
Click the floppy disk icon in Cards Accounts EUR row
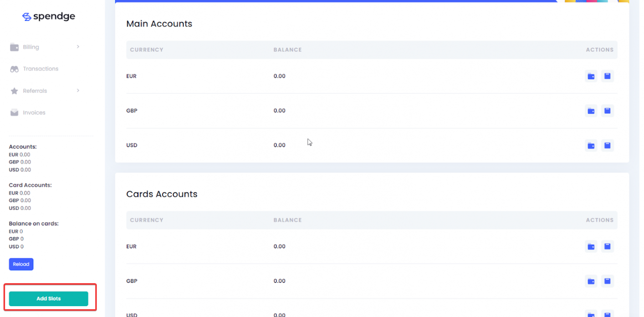point(608,247)
